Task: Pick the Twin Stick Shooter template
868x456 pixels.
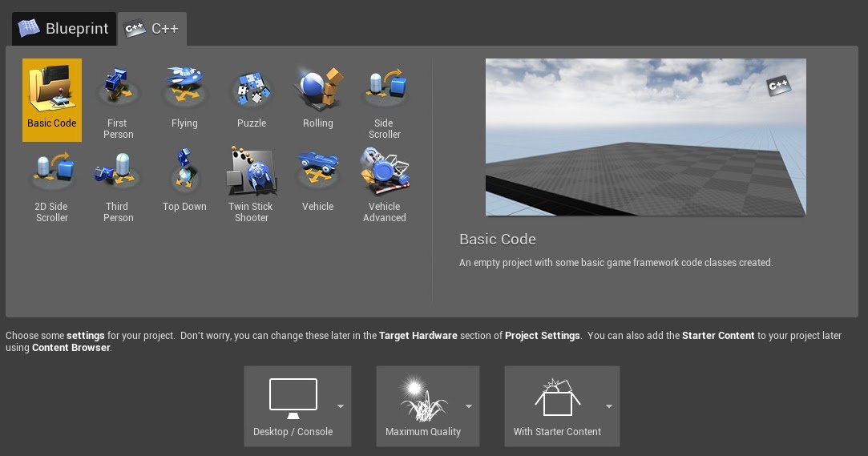Action: 252,184
